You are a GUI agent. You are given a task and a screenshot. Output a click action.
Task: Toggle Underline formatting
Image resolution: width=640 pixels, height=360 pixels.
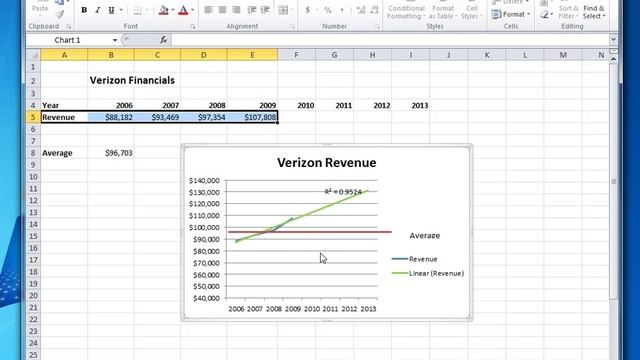[x=111, y=10]
